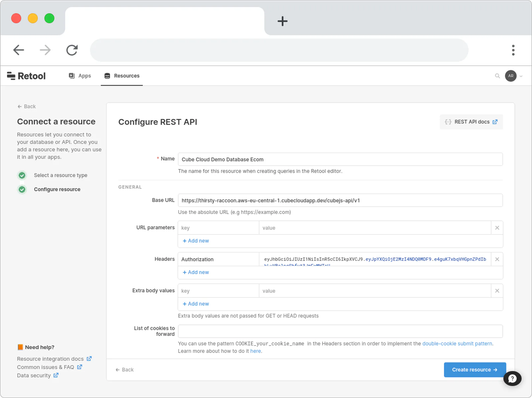Click the Authorization header key field
This screenshot has height=398, width=532.
(x=218, y=259)
